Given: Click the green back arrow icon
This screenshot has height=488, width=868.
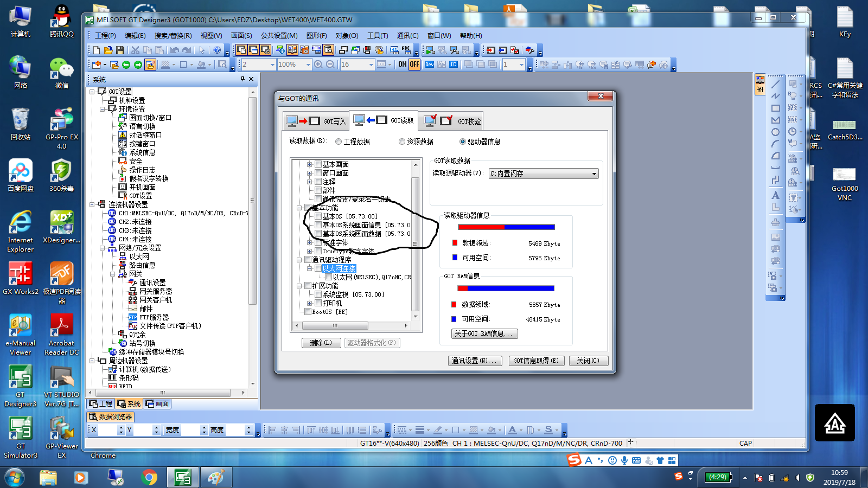Looking at the screenshot, I should coord(126,65).
